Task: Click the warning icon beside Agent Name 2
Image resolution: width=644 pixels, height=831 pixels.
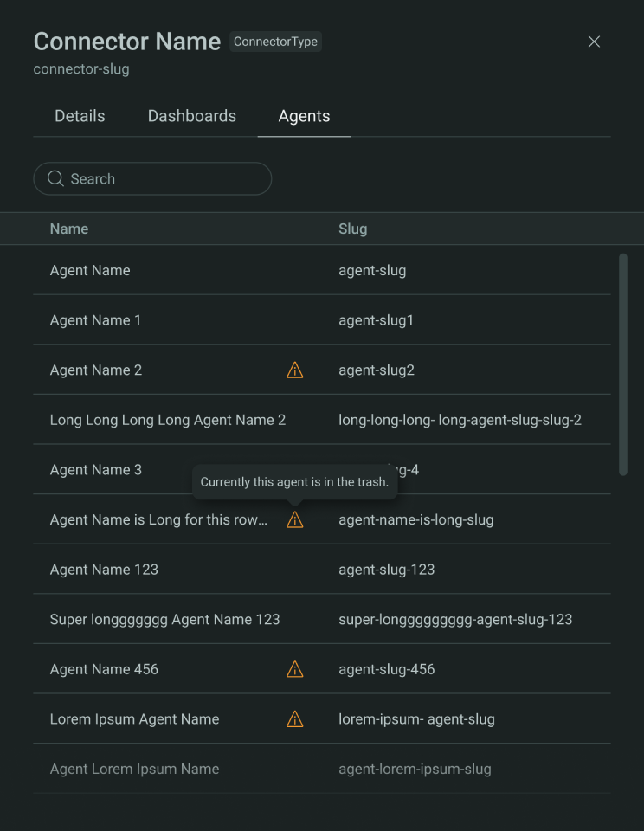Action: tap(294, 370)
